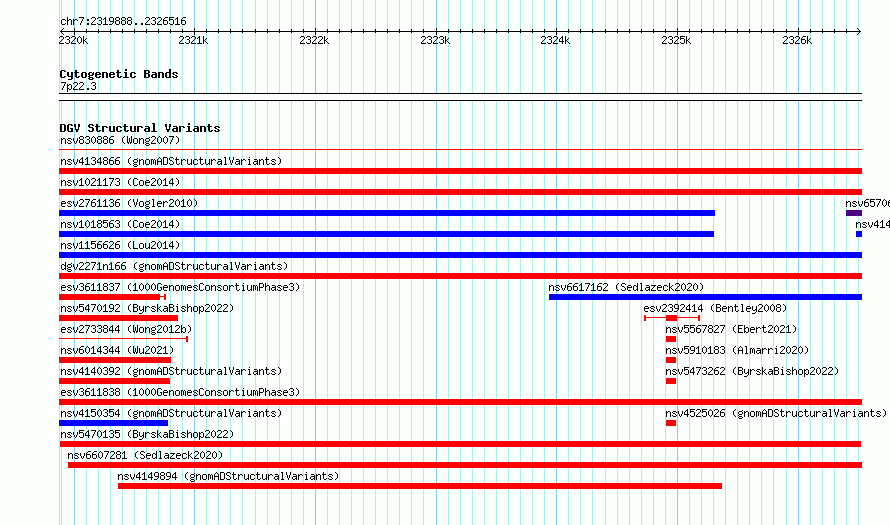Select the 2321k ruler tick label

click(193, 40)
